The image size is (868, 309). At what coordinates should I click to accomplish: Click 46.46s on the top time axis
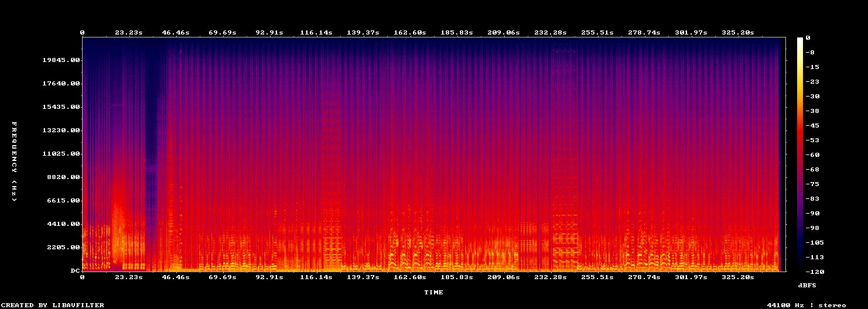pyautogui.click(x=176, y=32)
